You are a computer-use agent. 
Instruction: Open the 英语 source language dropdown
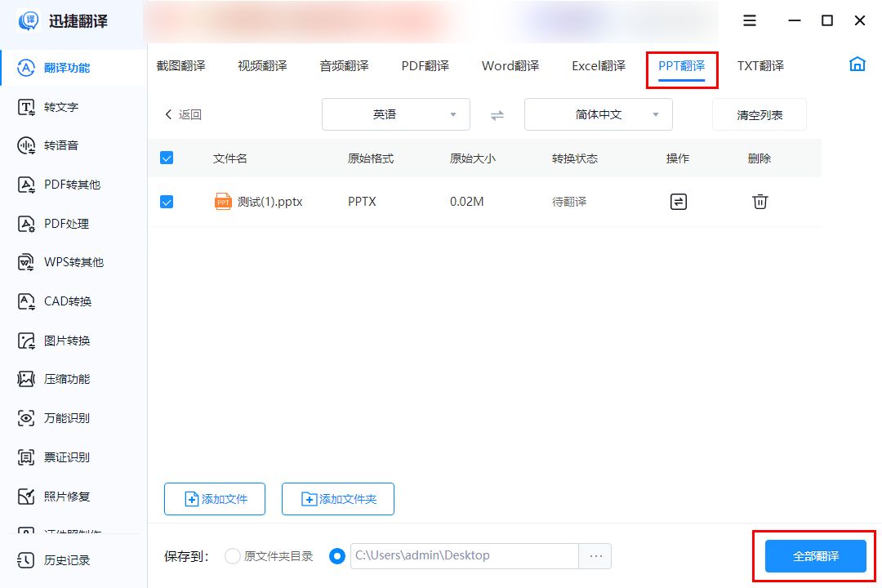click(x=395, y=114)
